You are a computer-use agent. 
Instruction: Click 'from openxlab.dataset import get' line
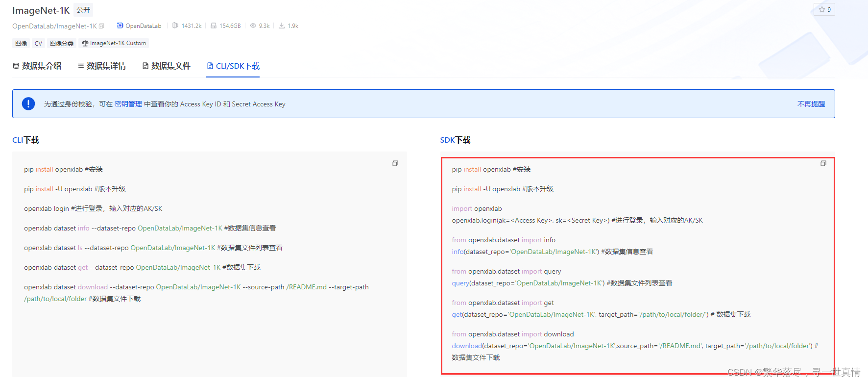[x=503, y=303]
